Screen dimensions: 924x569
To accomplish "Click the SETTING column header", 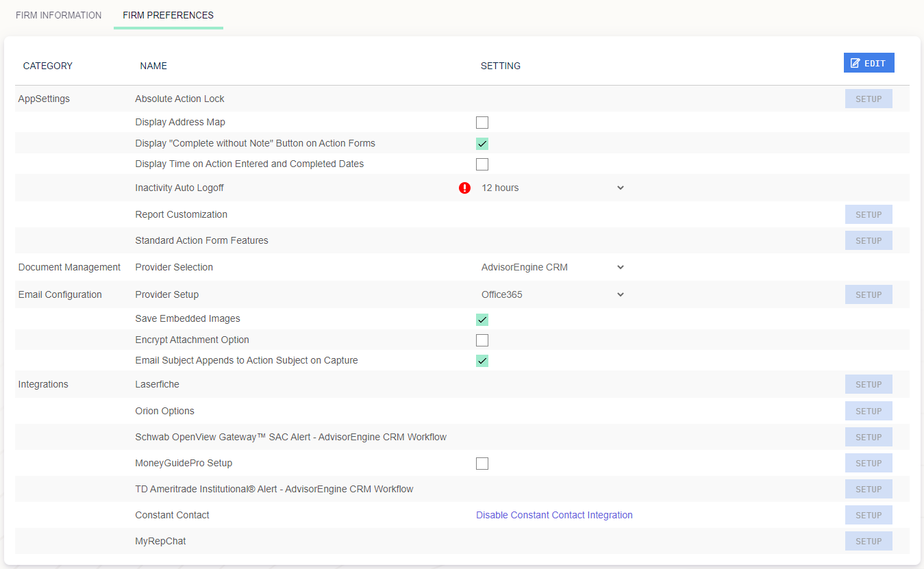I will tap(501, 66).
